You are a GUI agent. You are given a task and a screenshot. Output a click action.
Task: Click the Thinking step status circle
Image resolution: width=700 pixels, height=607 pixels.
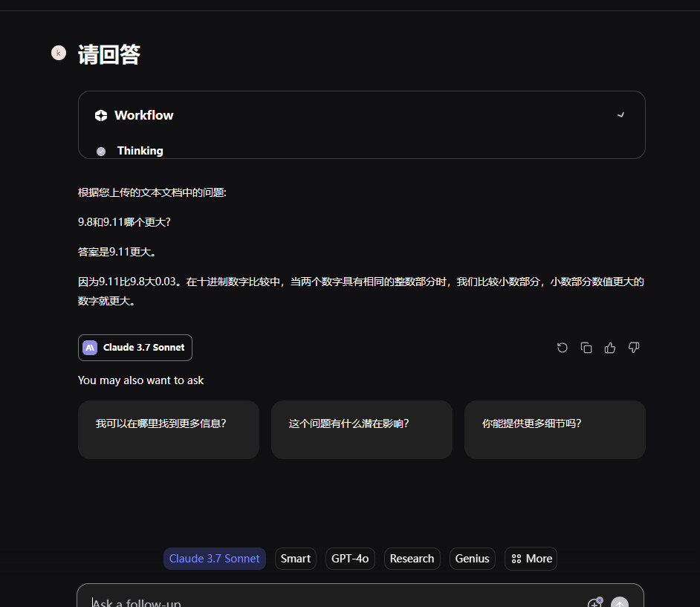point(101,152)
